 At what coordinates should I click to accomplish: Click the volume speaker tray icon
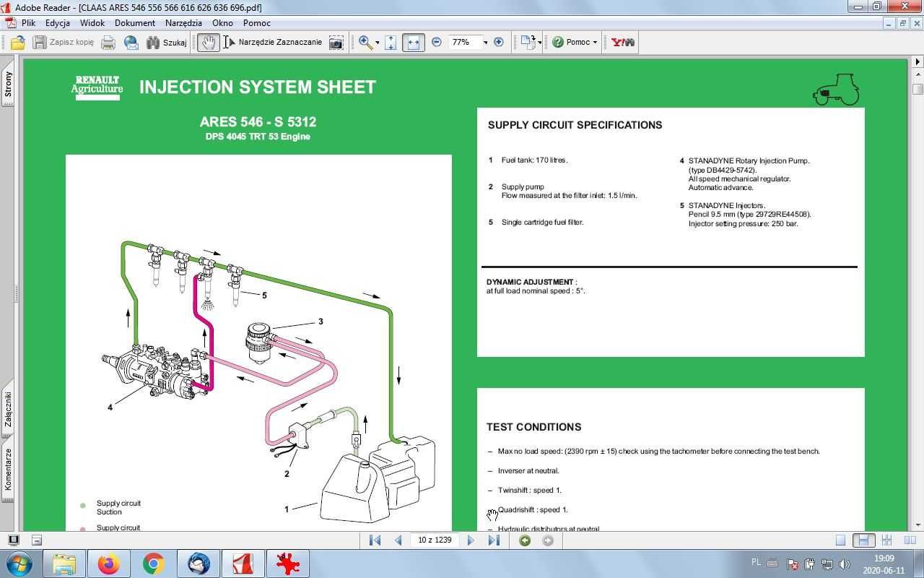click(844, 564)
